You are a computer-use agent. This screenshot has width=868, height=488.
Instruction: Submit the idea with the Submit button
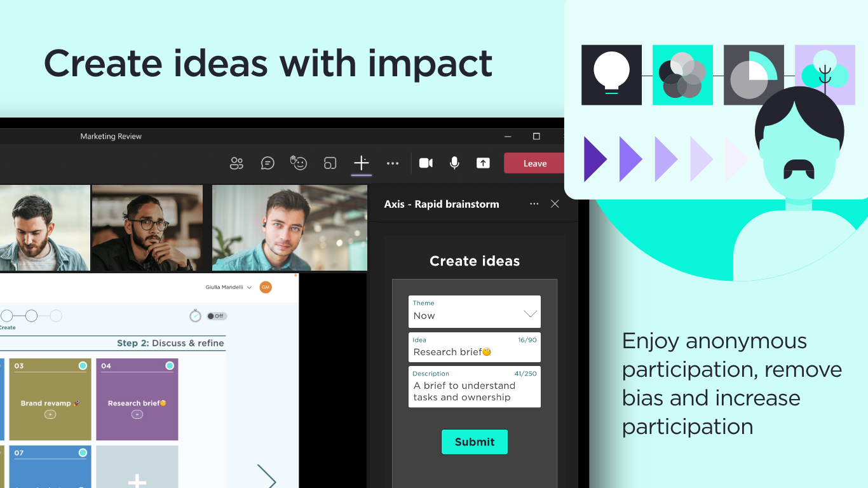click(475, 442)
